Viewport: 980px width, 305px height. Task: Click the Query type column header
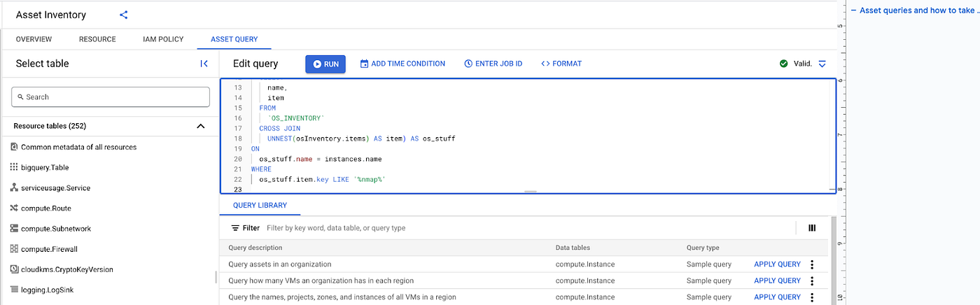point(703,248)
